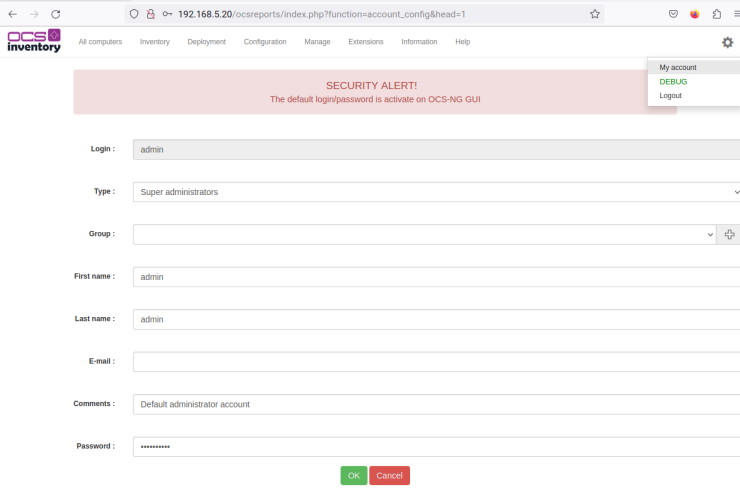This screenshot has width=740, height=502.
Task: Open the Configuration menu
Action: pyautogui.click(x=265, y=42)
